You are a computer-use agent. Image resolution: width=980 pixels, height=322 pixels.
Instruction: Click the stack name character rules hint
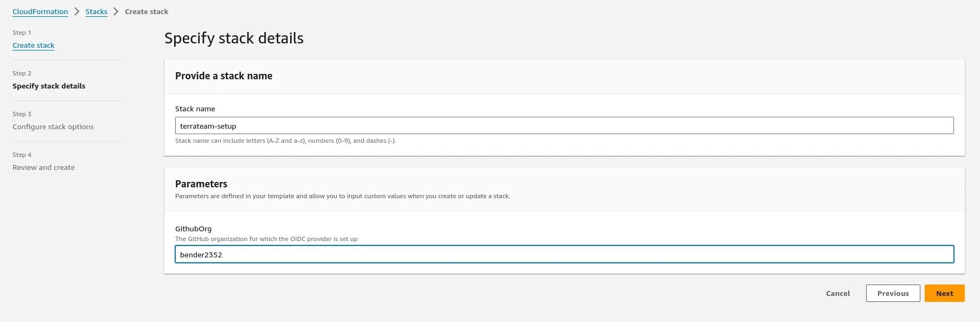[x=286, y=141]
